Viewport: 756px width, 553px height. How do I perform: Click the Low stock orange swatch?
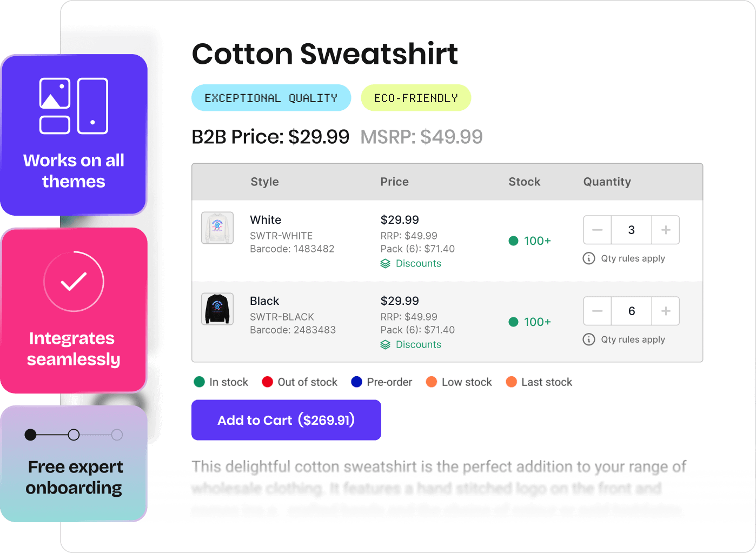point(432,382)
